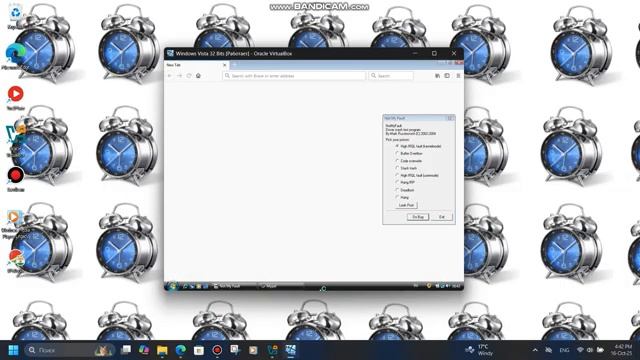Open the volume tray icon
The width and height of the screenshot is (640, 360).
click(590, 350)
